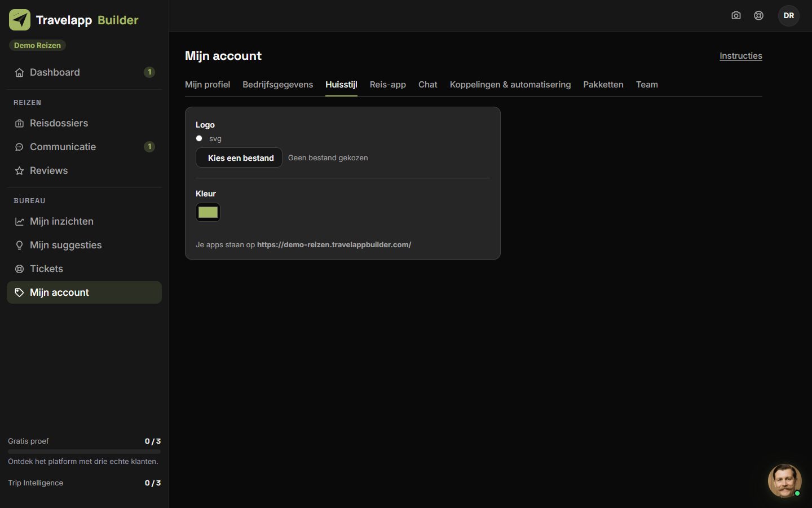The image size is (812, 508).
Task: Open the camera screenshot icon in header
Action: pyautogui.click(x=736, y=15)
